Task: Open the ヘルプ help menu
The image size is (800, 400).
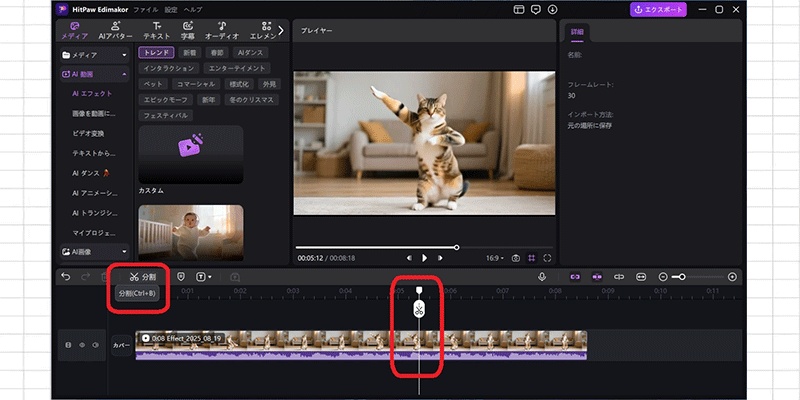Action: tap(193, 10)
